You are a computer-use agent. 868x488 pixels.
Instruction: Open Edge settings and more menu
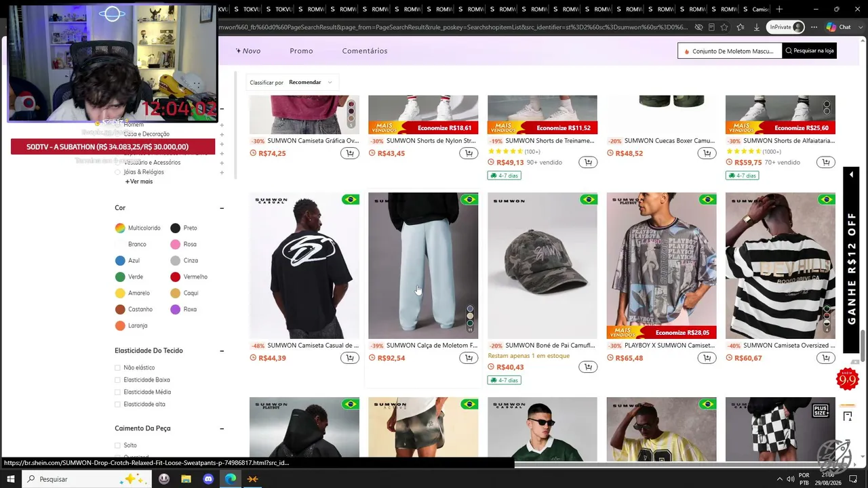[x=814, y=27]
